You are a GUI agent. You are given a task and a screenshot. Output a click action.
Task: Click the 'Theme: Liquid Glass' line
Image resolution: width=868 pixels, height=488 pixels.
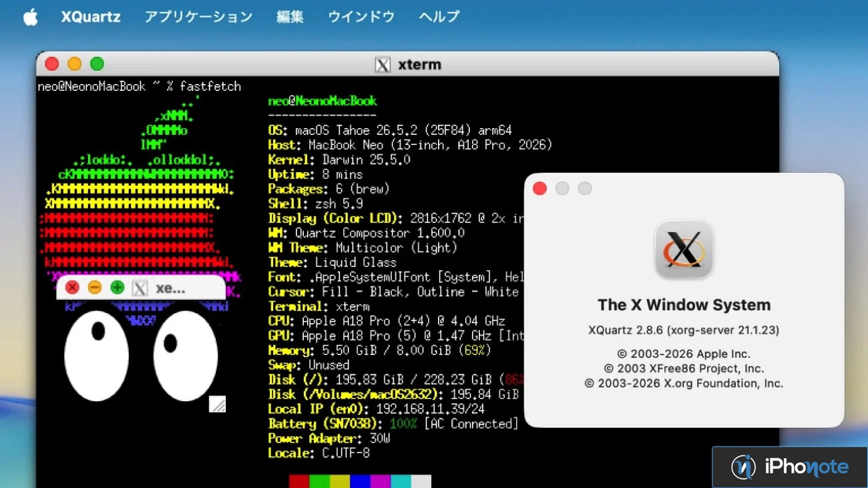[333, 262]
